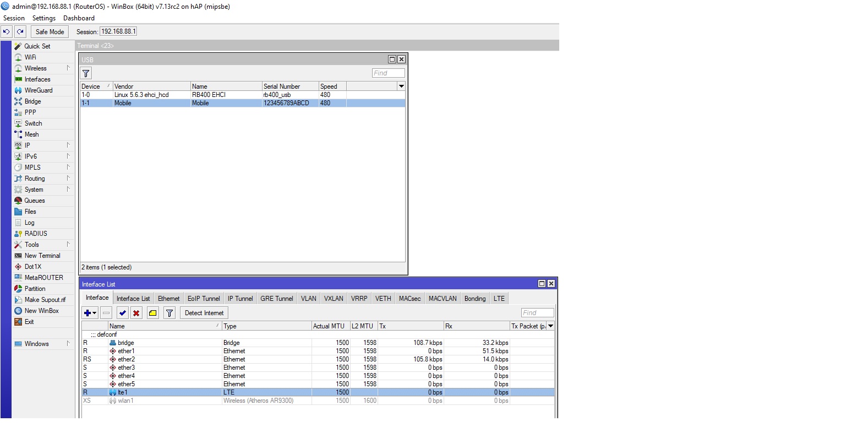Select USB device 1-0 row

coord(243,95)
